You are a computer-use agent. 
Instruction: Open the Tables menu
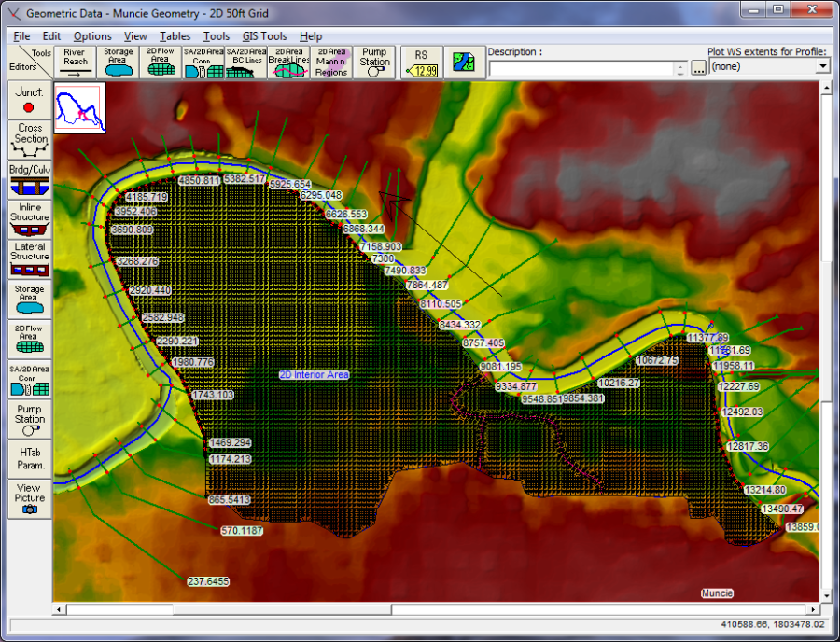click(x=175, y=36)
